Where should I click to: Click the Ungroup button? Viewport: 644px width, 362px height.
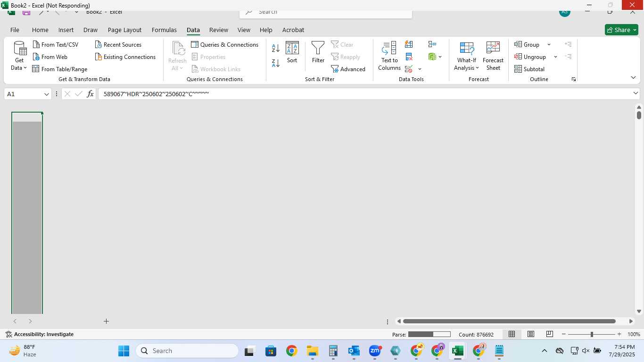[530, 57]
